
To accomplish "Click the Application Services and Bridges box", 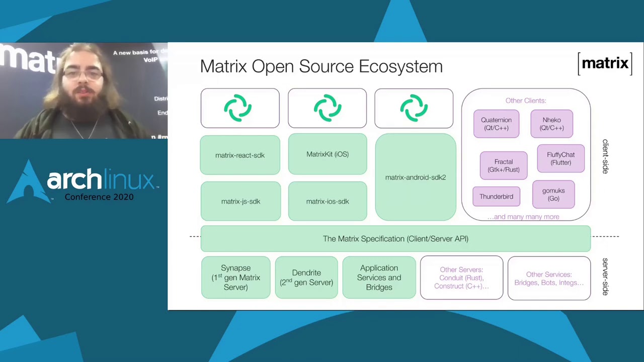I will point(379,278).
